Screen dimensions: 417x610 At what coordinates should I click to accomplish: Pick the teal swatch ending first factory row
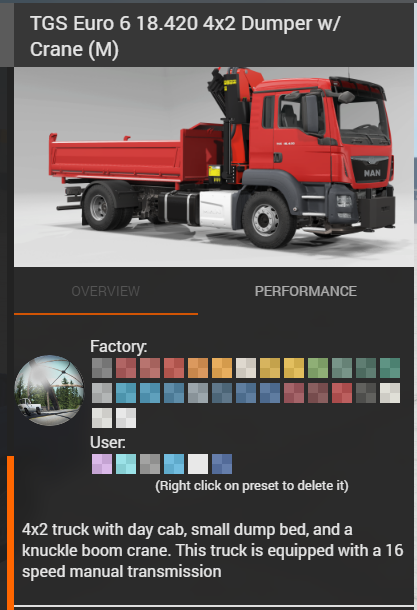point(390,368)
